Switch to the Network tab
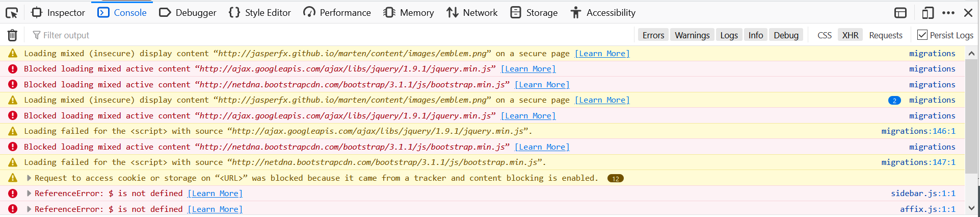980x217 pixels. tap(472, 13)
